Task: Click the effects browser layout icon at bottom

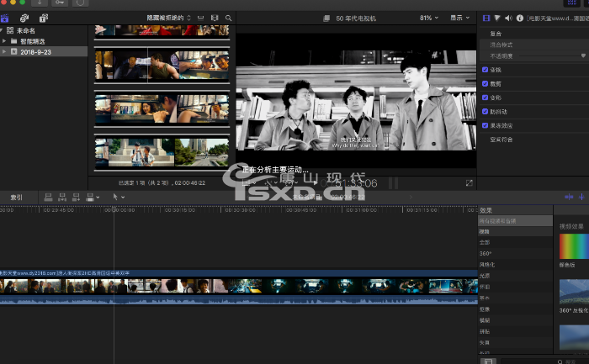Action: tap(488, 361)
